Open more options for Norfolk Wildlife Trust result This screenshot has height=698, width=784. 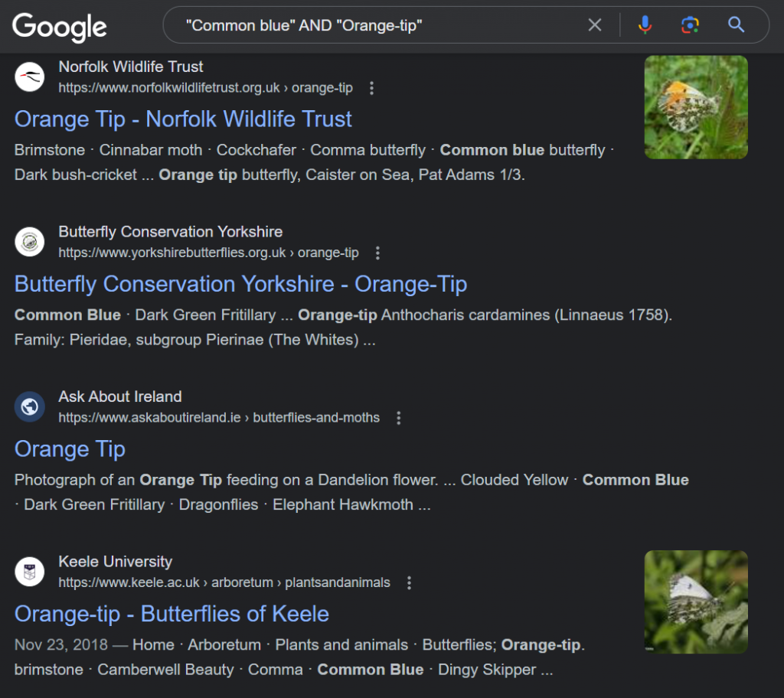pyautogui.click(x=371, y=88)
